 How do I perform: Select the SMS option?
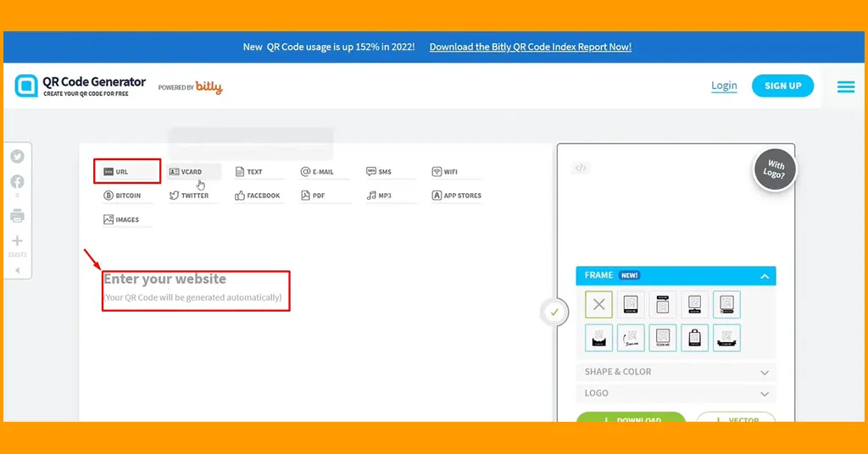[390, 171]
